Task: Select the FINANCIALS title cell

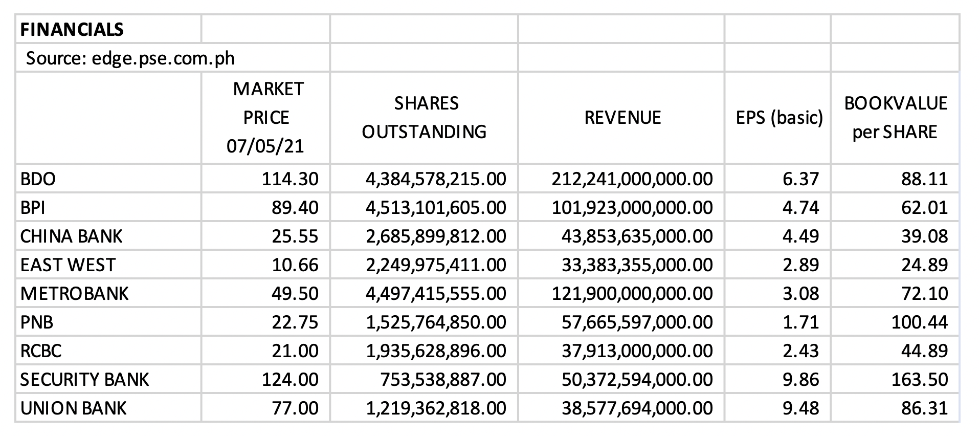Action: coord(108,29)
